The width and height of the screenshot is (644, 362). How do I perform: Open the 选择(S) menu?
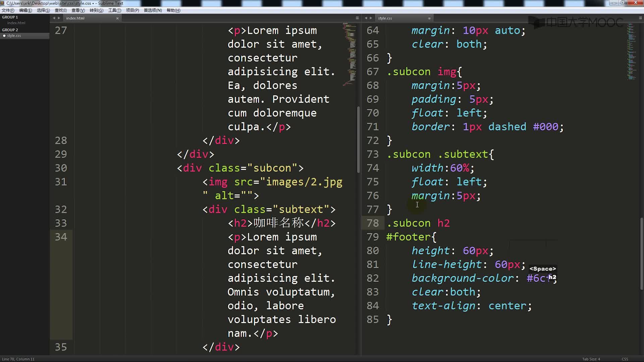pos(43,10)
